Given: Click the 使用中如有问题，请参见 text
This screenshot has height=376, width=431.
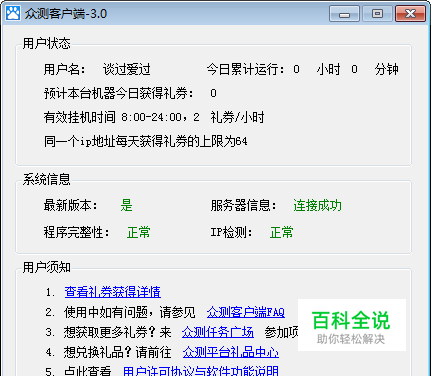Looking at the screenshot, I should (x=130, y=312).
